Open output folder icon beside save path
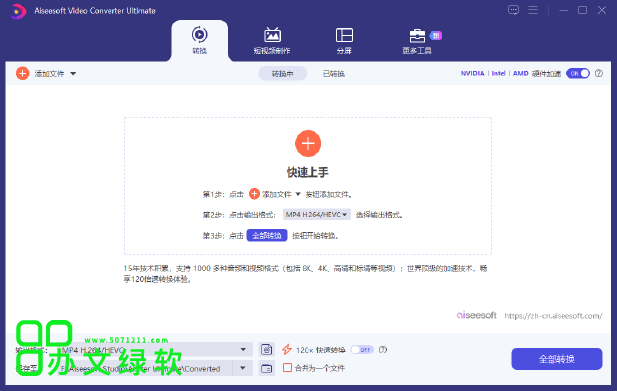Image resolution: width=617 pixels, height=391 pixels. [266, 369]
